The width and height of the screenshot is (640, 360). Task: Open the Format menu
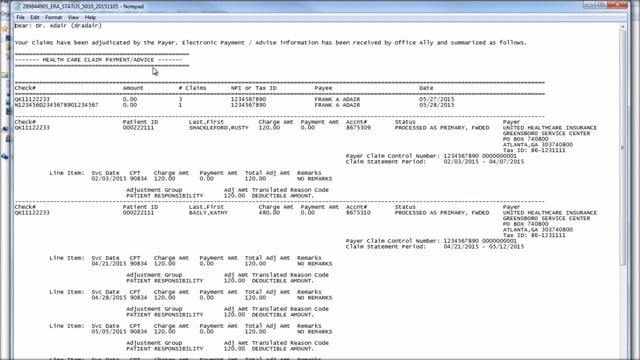[x=53, y=18]
